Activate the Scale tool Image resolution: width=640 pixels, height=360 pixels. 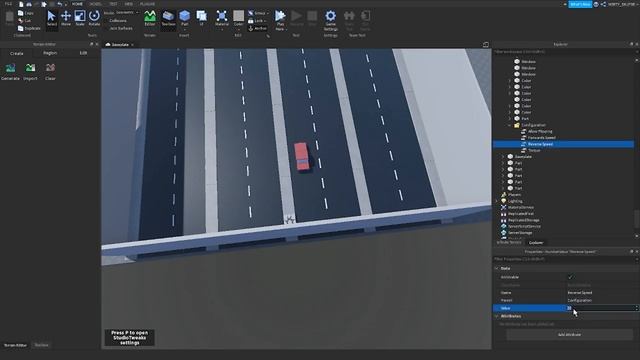pos(80,18)
